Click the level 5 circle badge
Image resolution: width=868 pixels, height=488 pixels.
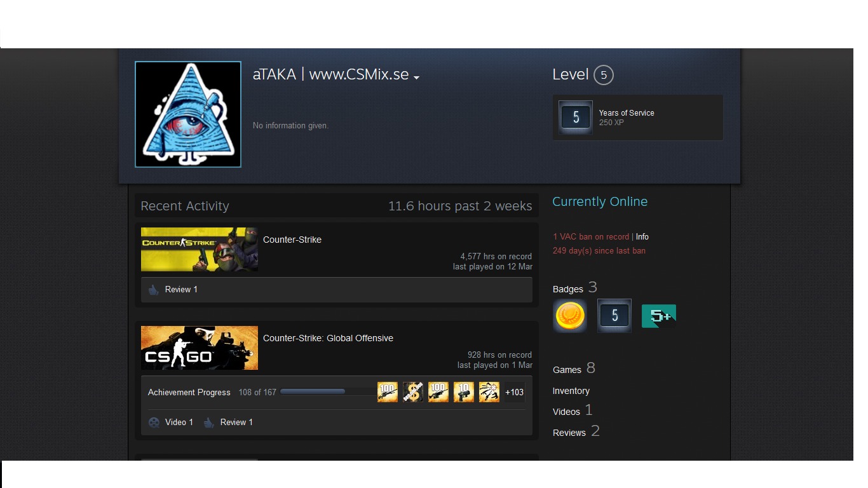click(604, 75)
